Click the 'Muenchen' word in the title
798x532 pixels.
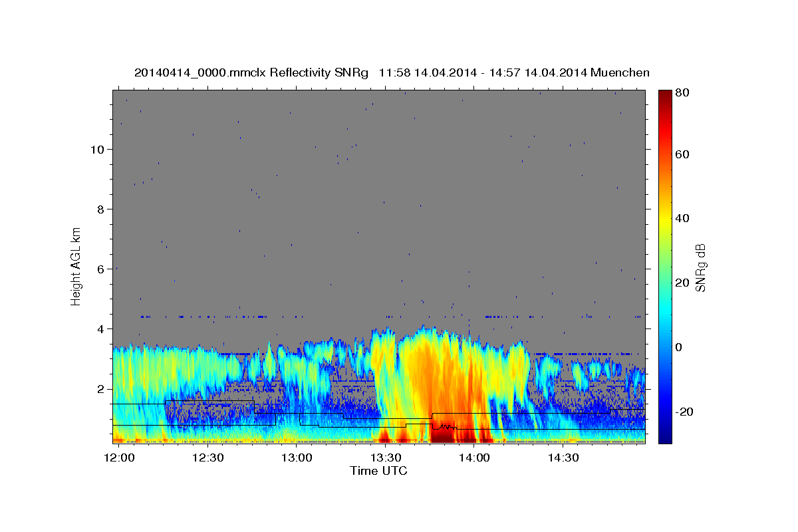[x=619, y=72]
